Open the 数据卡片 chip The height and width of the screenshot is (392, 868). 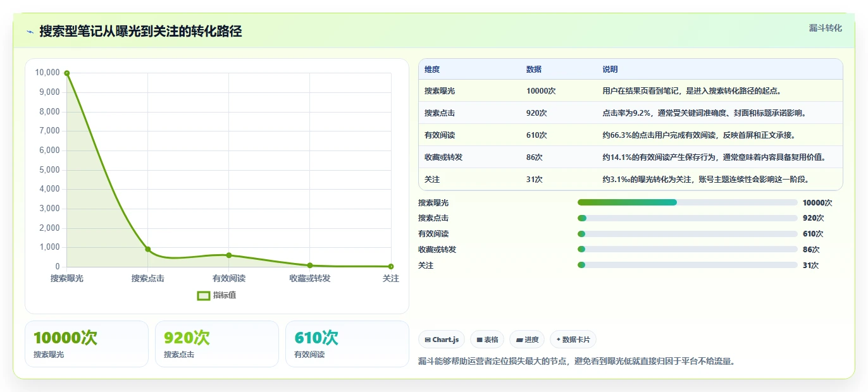[573, 340]
